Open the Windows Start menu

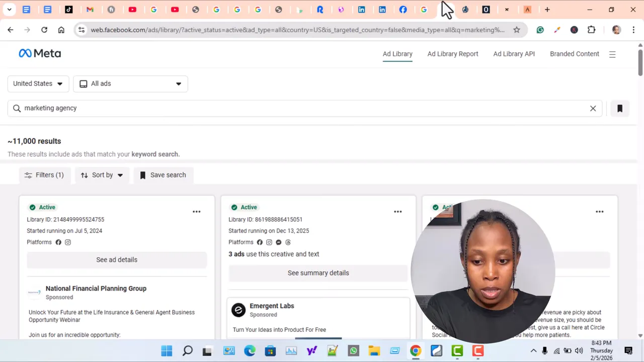pyautogui.click(x=167, y=351)
